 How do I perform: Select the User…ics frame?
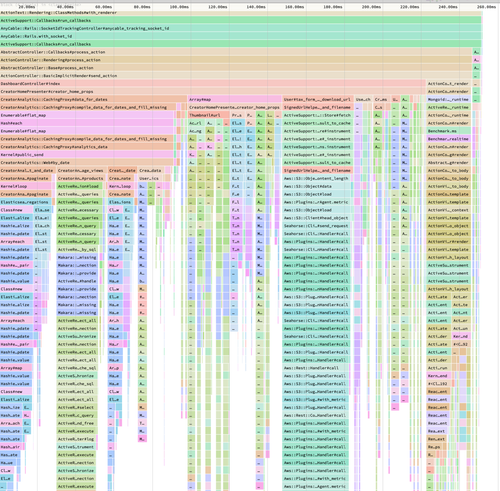pos(151,179)
